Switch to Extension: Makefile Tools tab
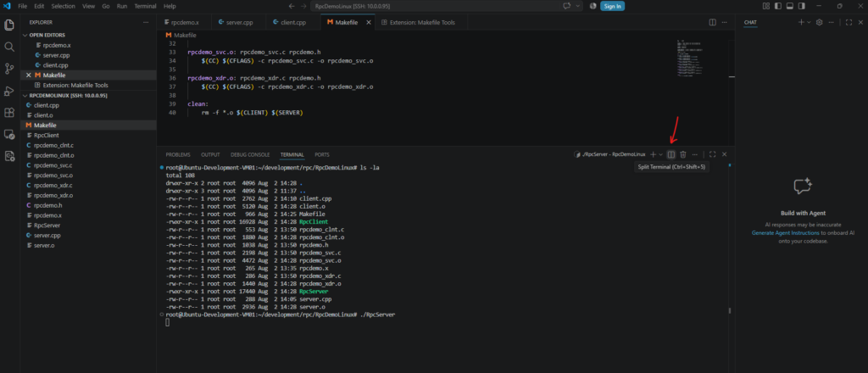 pyautogui.click(x=422, y=22)
